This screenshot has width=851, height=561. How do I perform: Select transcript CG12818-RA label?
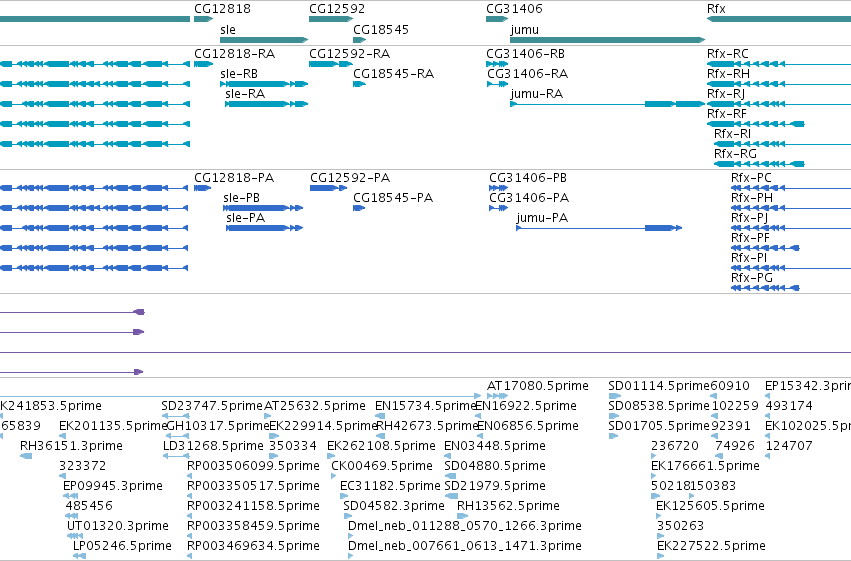(234, 54)
